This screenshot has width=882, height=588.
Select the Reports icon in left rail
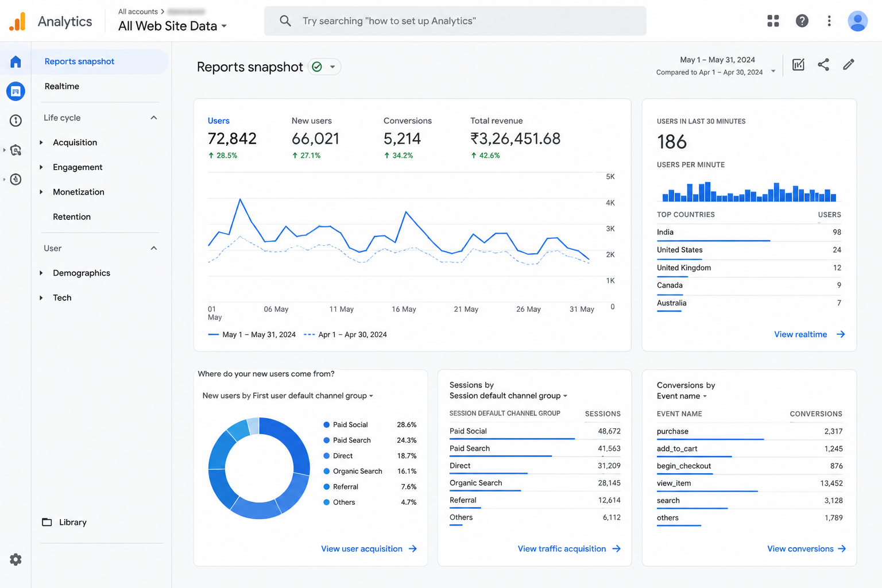point(16,91)
